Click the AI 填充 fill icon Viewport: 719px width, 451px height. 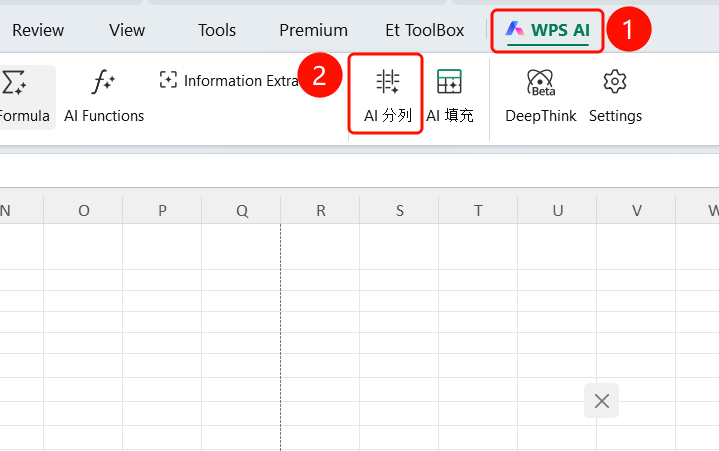click(449, 82)
